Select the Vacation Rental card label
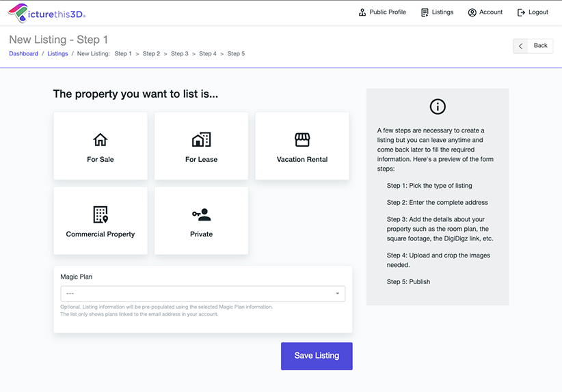Screen dimensions: 562x392 coord(302,160)
